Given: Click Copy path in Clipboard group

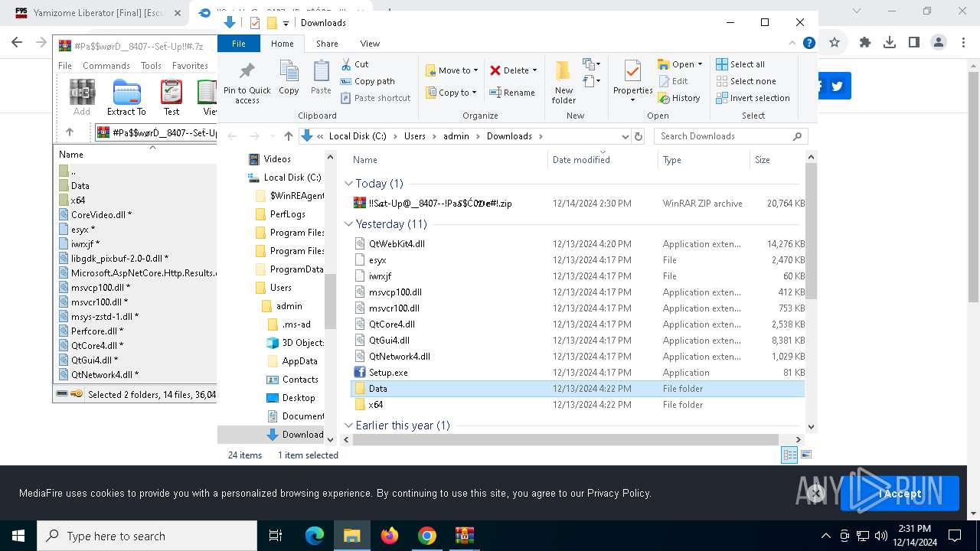Looking at the screenshot, I should [367, 81].
